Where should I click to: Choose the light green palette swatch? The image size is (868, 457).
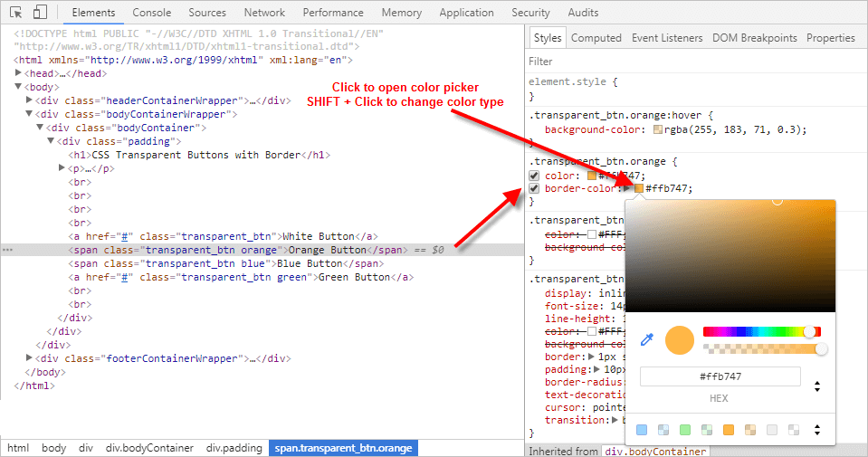[685, 430]
